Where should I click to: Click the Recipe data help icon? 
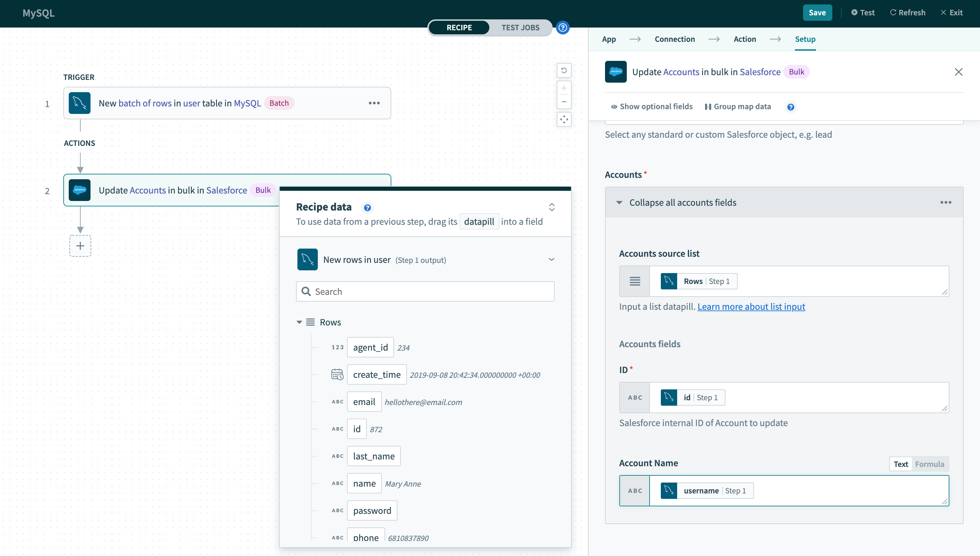(x=367, y=208)
